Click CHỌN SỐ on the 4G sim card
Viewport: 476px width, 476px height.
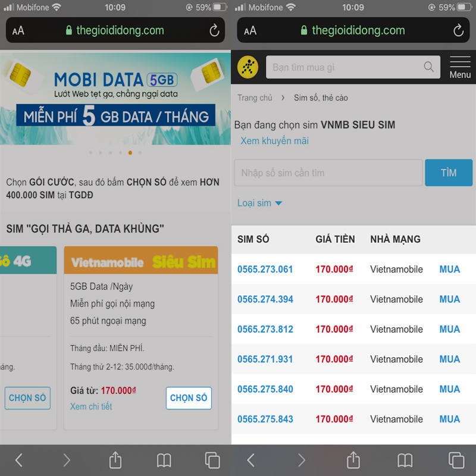click(27, 397)
